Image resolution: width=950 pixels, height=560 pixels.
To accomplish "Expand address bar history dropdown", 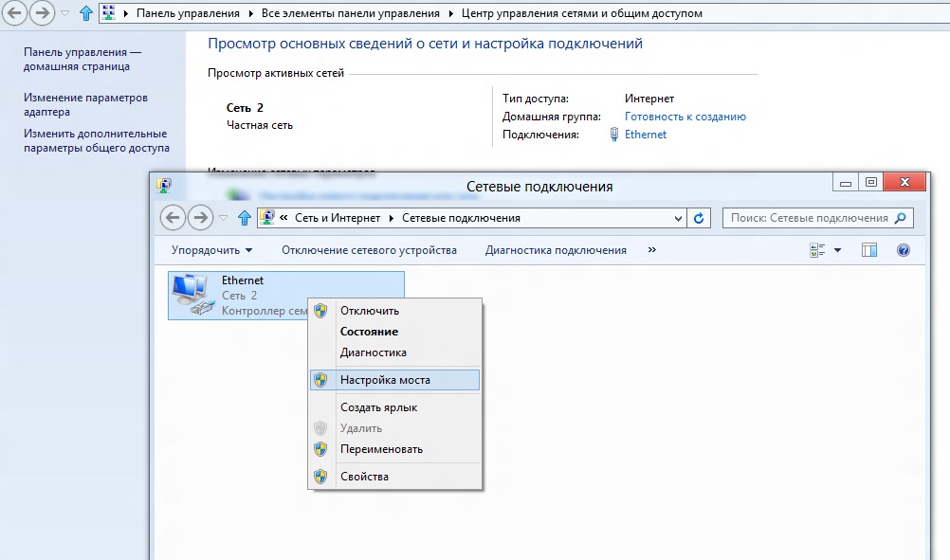I will click(678, 218).
